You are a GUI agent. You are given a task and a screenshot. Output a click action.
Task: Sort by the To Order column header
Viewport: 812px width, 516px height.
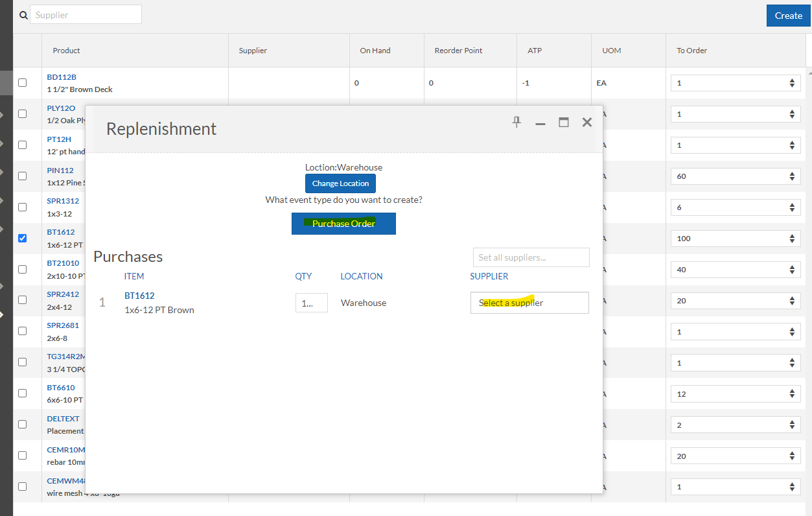pos(692,51)
